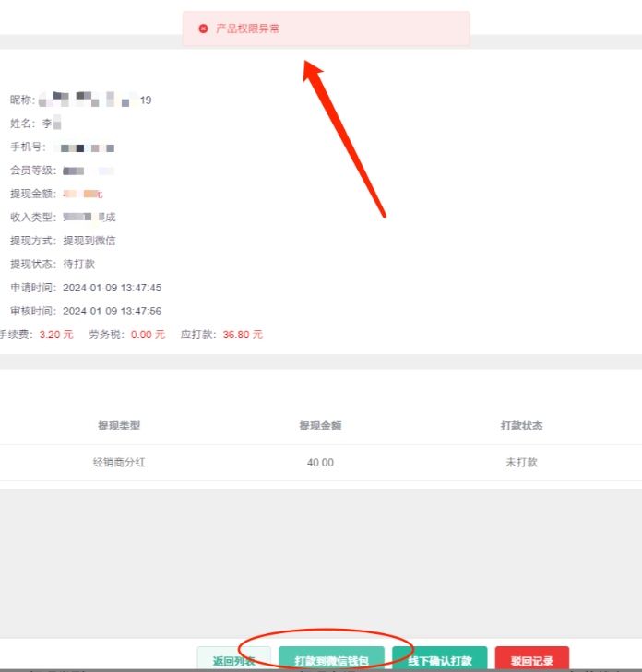Click the 返回列表 button
Screen dimensions: 642x672
[x=233, y=660]
